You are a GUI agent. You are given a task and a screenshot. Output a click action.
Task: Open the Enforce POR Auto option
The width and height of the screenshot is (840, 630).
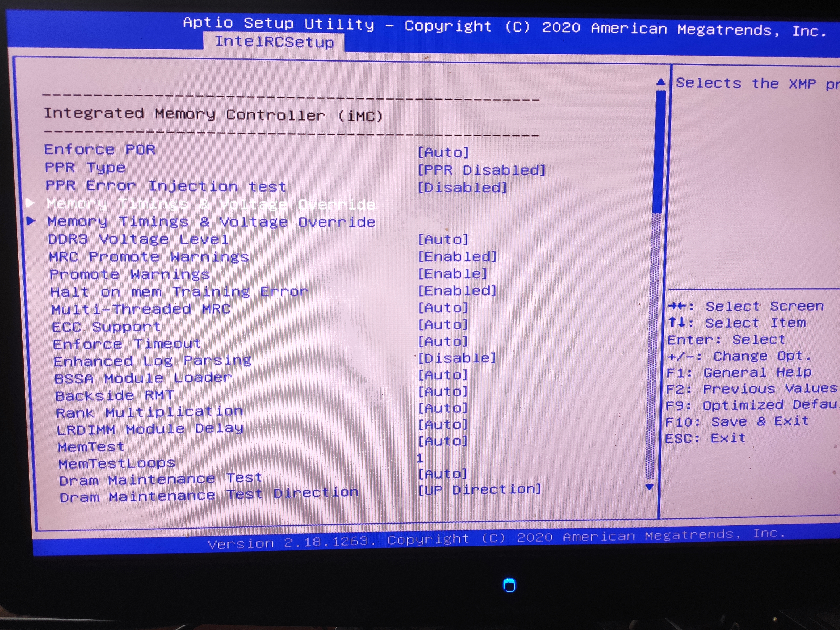click(x=443, y=152)
